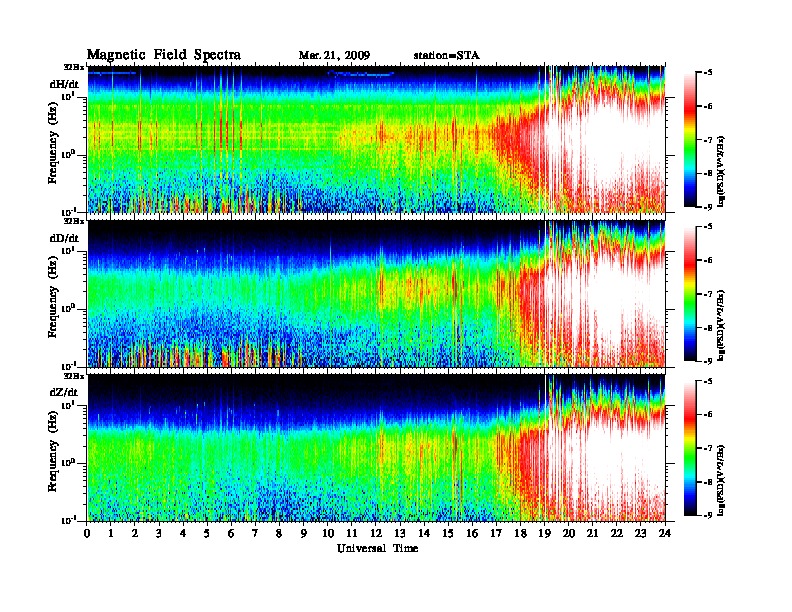Click hour "8" on the time axis
The width and height of the screenshot is (792, 612).
pos(279,534)
